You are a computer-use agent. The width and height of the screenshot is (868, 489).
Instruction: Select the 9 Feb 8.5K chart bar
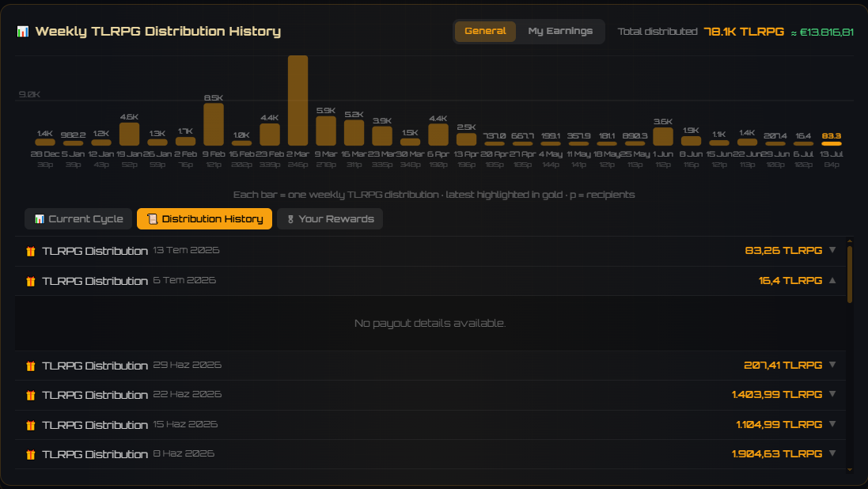(x=214, y=124)
